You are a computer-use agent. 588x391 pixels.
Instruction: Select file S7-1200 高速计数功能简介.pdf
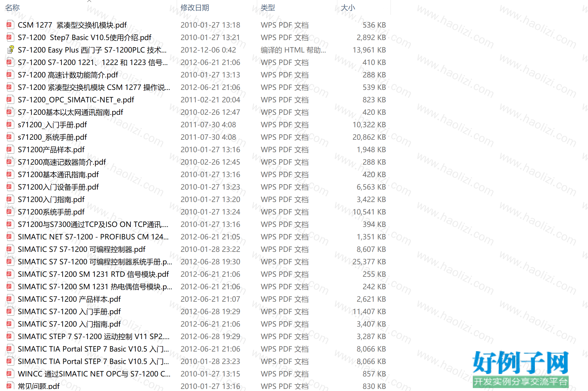(68, 75)
